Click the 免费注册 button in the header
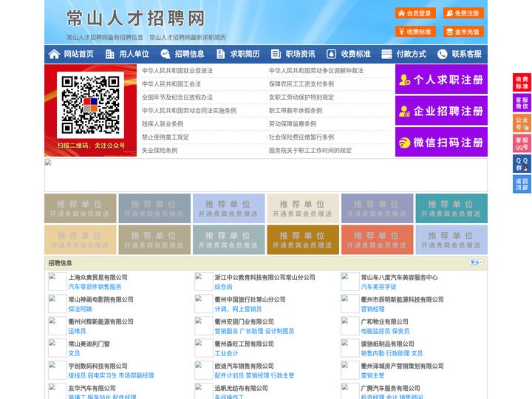 pyautogui.click(x=463, y=13)
